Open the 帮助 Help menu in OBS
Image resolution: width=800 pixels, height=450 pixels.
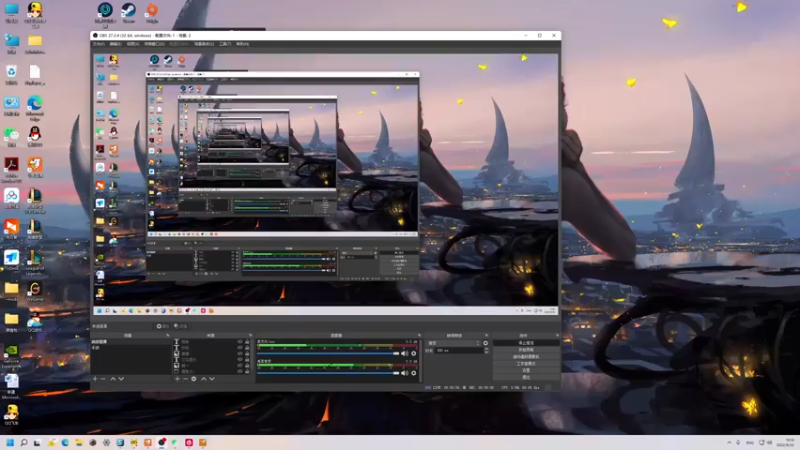pos(242,44)
